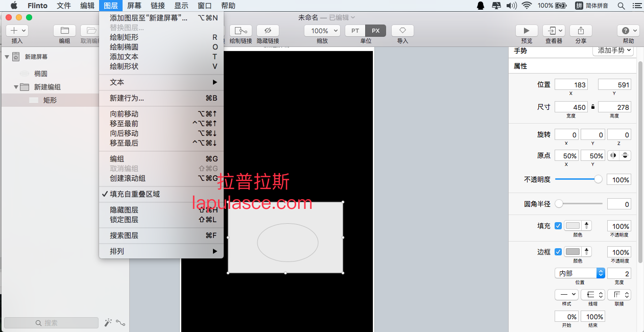Select the PT unit toggle

pyautogui.click(x=355, y=31)
